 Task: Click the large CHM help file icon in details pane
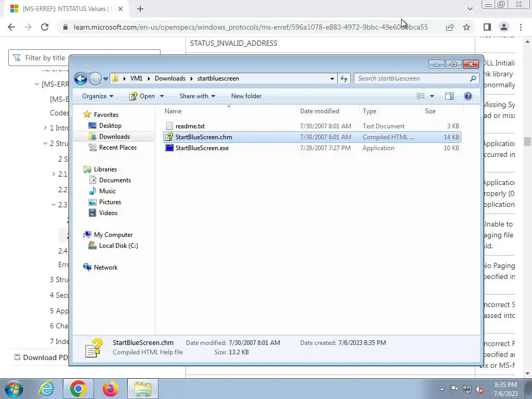(94, 348)
